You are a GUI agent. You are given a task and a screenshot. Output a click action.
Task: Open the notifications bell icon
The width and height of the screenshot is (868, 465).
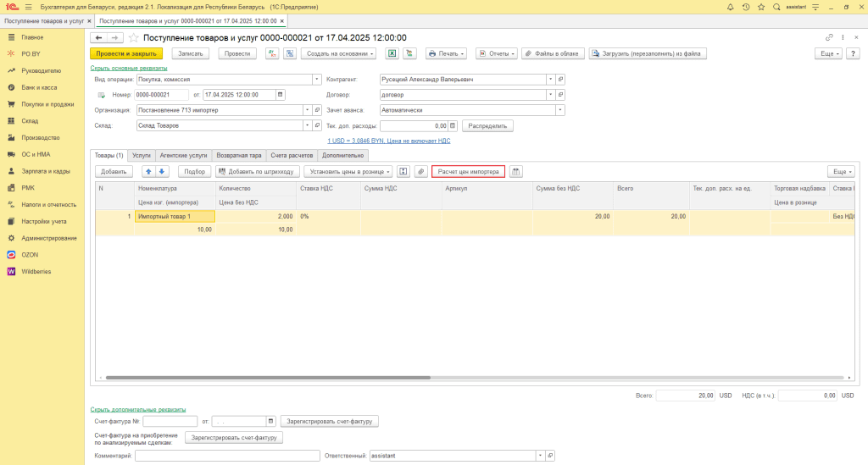click(730, 7)
